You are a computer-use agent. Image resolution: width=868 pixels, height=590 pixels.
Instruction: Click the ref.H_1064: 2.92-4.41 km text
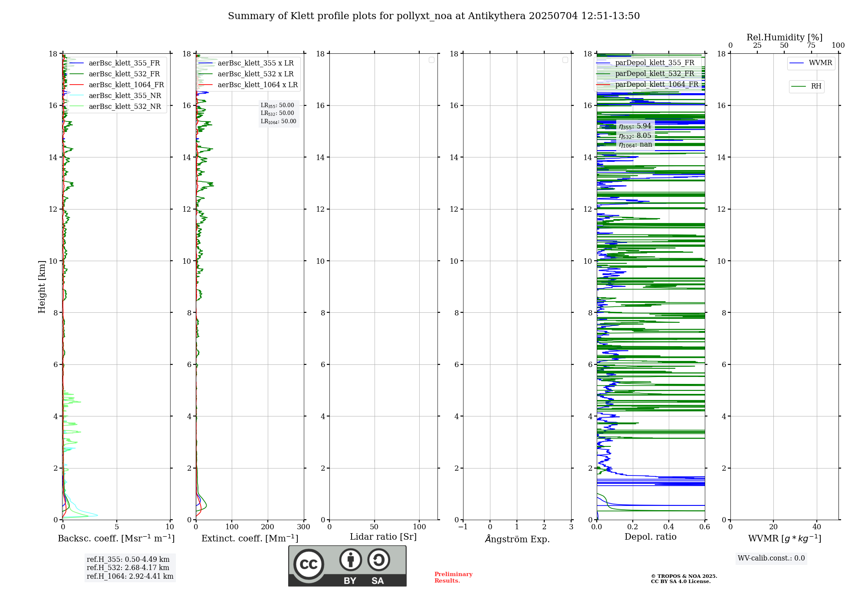pos(130,576)
